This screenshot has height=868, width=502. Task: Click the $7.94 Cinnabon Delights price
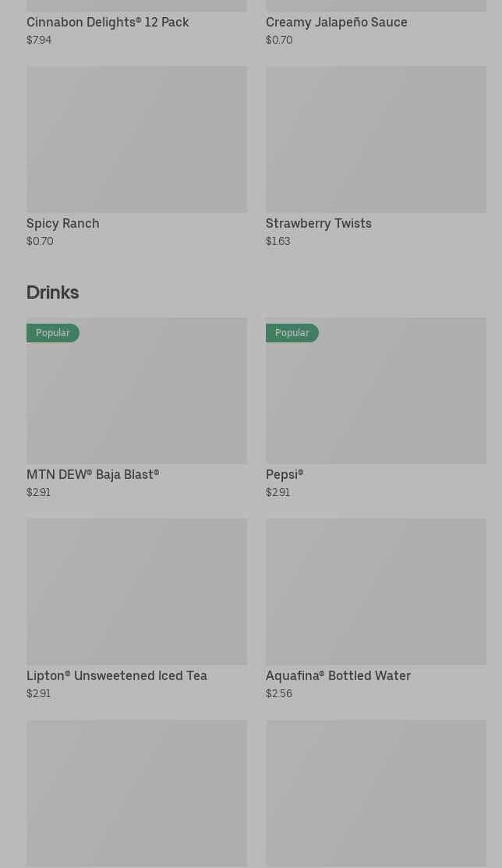pos(39,40)
